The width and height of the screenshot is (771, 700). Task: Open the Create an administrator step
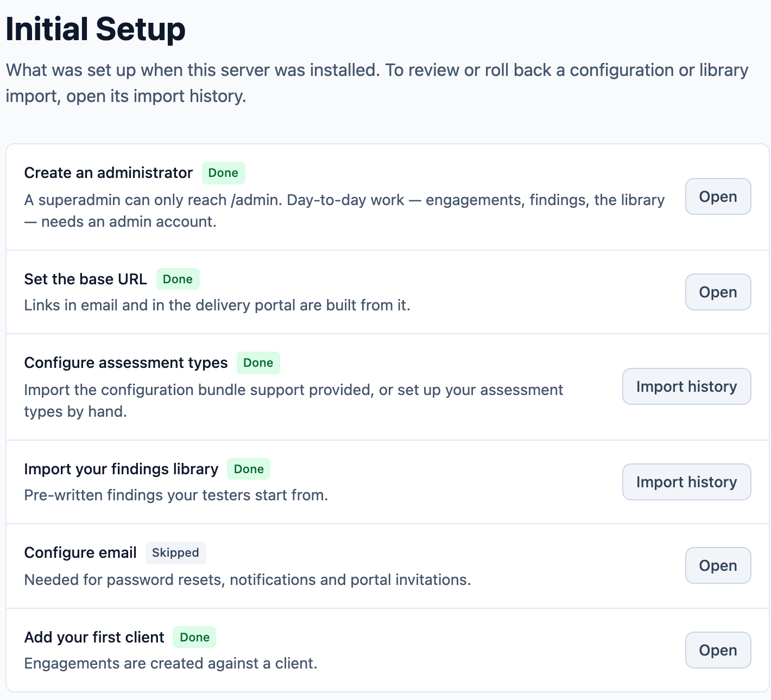click(x=718, y=196)
